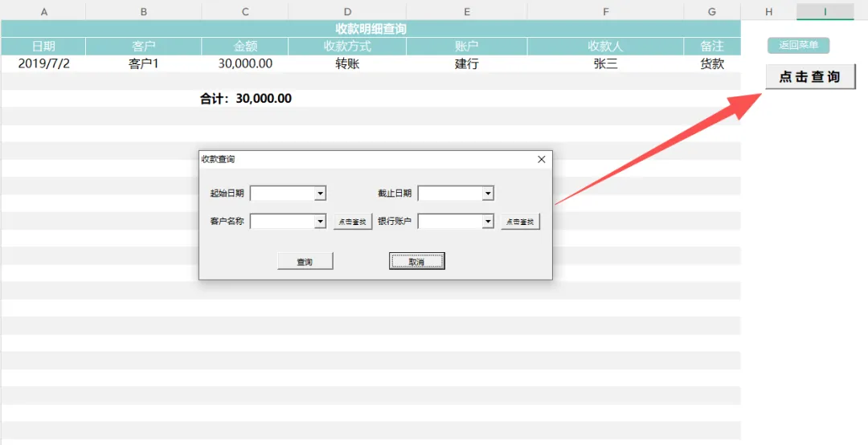
Task: Close the 收款查询 dialog with X
Action: tap(542, 159)
